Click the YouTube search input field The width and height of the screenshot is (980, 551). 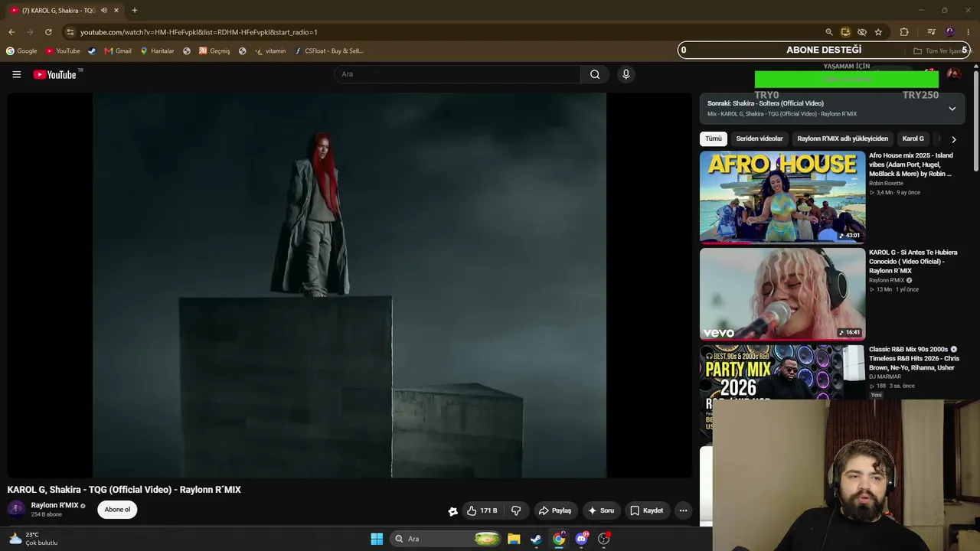[457, 74]
